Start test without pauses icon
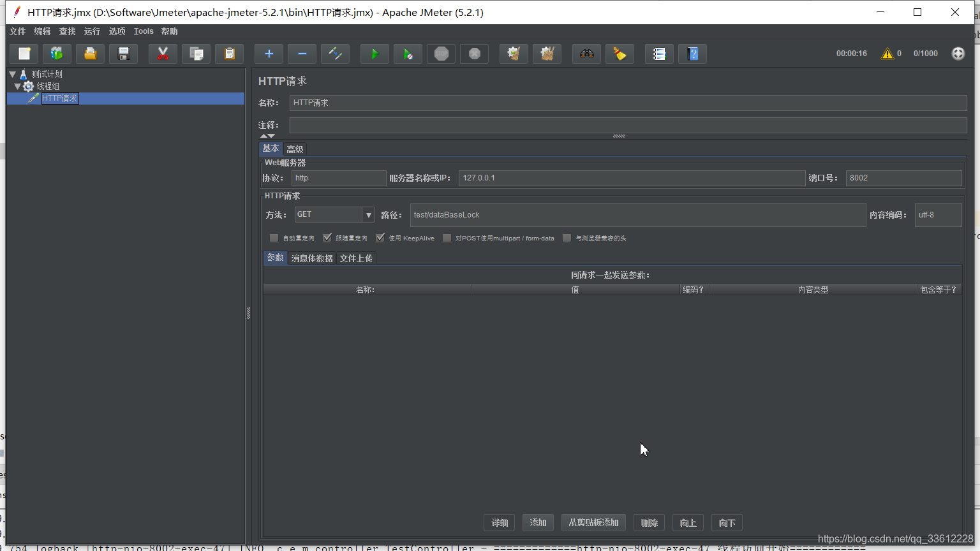The height and width of the screenshot is (551, 980). [x=408, y=54]
